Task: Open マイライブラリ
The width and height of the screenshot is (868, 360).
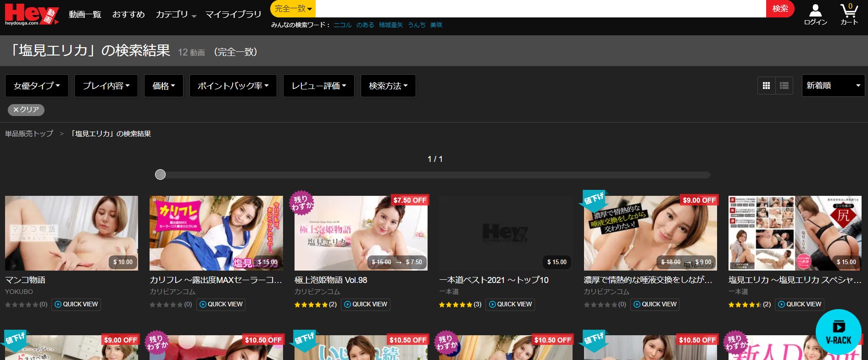Action: [x=233, y=15]
